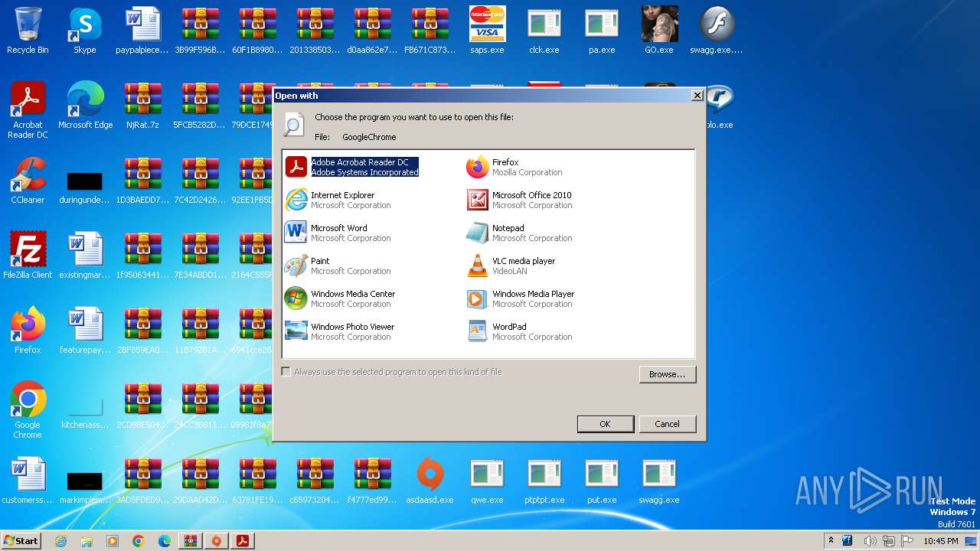This screenshot has height=551, width=980.
Task: Click the 10:45 PM clock
Action: coord(941,540)
